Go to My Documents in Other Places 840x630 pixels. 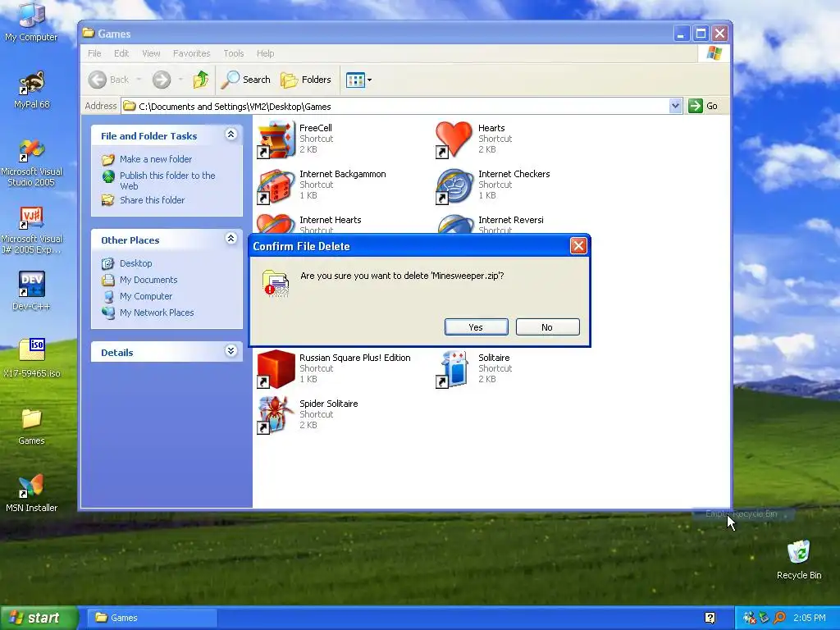(x=148, y=280)
